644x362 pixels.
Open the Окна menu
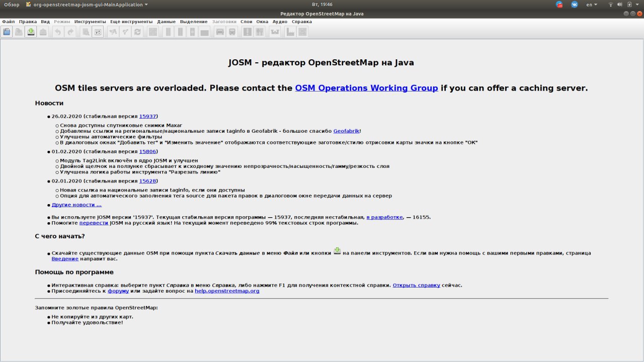(x=262, y=22)
